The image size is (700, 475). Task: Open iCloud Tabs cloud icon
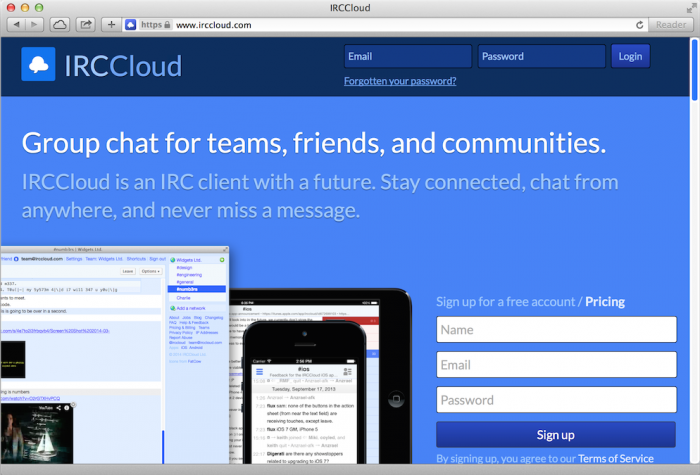pos(59,25)
